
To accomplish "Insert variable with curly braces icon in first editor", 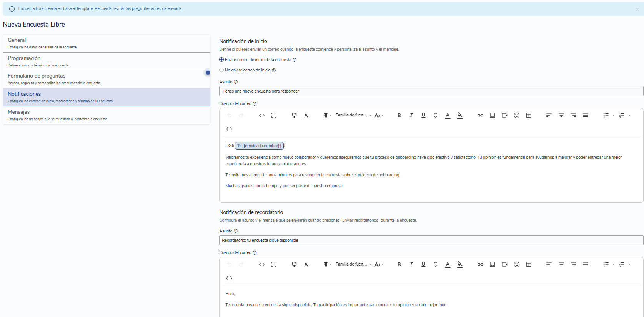I will click(x=229, y=129).
